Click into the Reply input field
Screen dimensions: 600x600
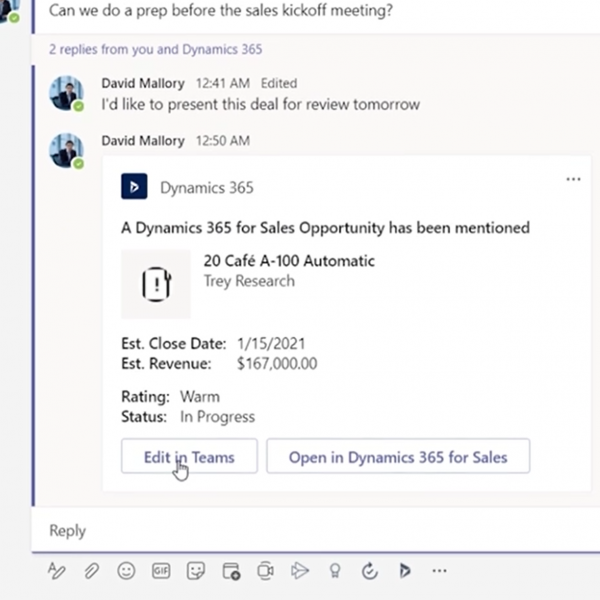click(316, 530)
